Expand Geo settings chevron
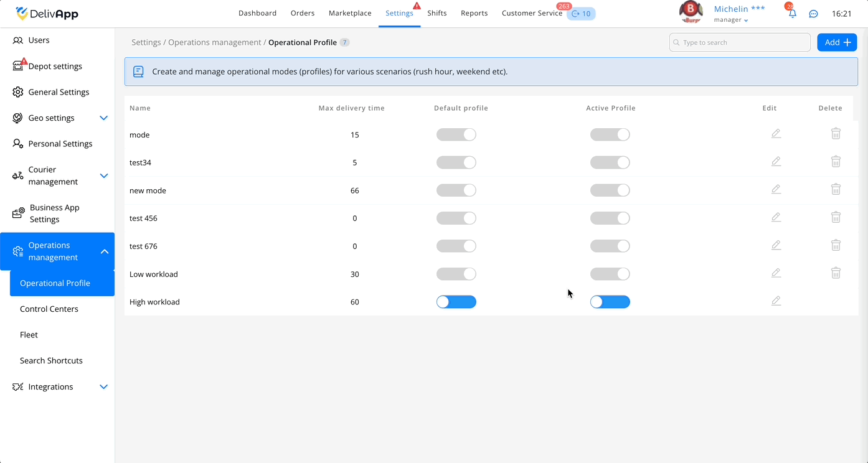Viewport: 868px width, 463px height. tap(104, 118)
